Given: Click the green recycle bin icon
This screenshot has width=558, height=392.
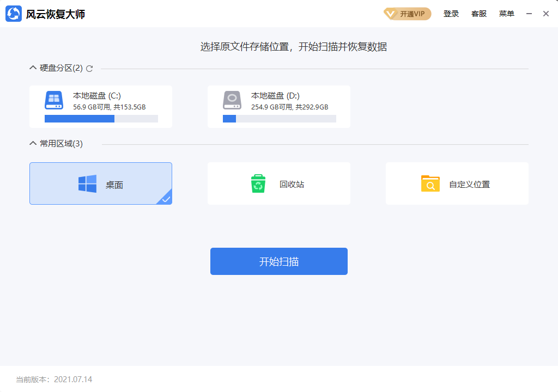Looking at the screenshot, I should (x=258, y=183).
